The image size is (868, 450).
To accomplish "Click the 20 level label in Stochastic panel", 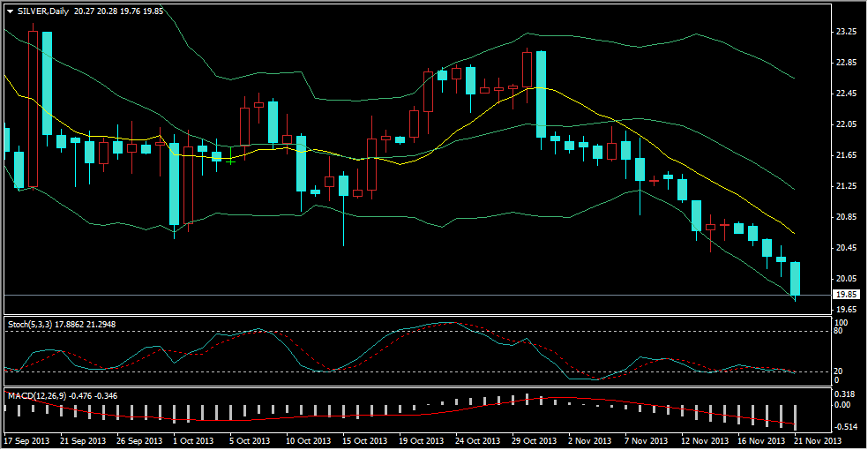I will [837, 371].
